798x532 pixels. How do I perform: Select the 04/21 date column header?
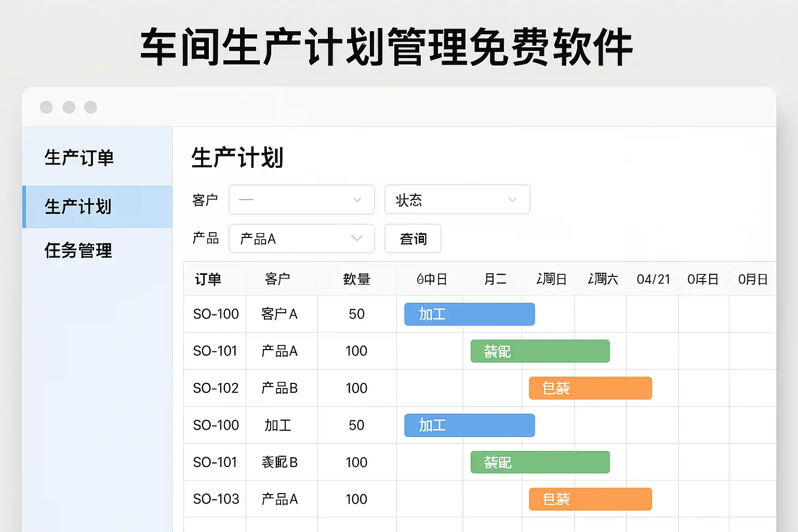click(653, 280)
